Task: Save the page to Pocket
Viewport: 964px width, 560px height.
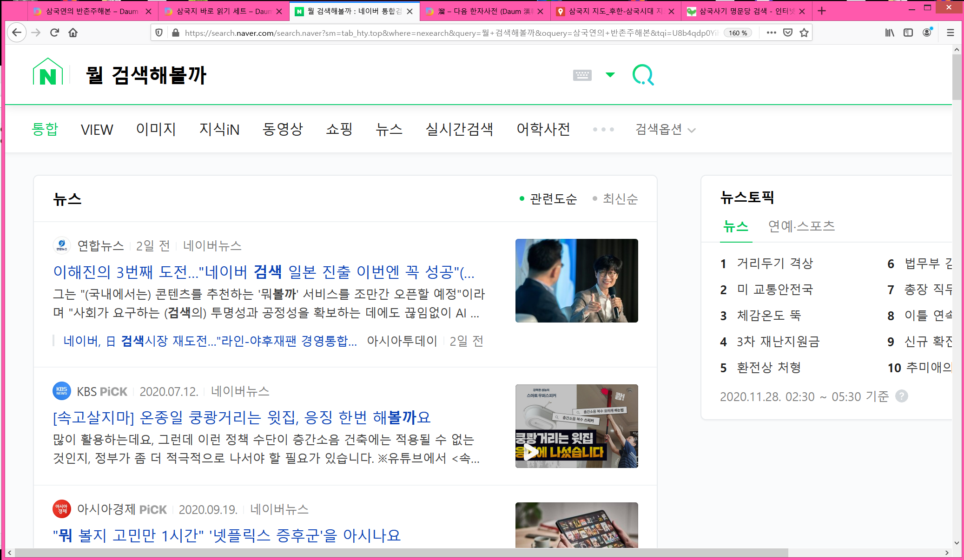Action: pyautogui.click(x=788, y=33)
